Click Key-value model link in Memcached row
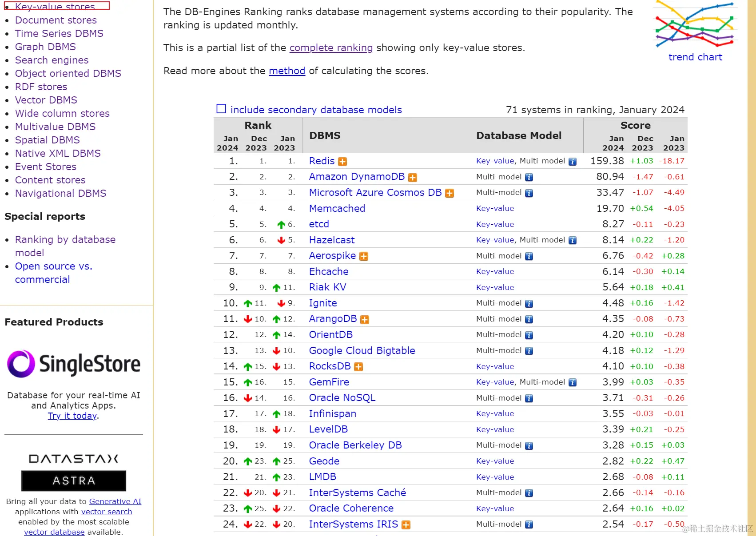The height and width of the screenshot is (536, 756). [495, 209]
